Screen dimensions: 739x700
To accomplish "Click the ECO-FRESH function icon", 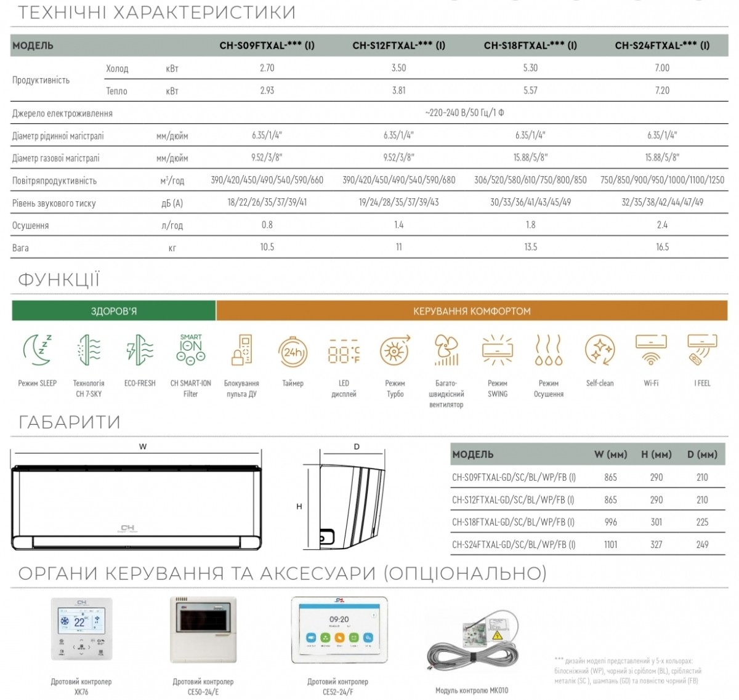I will pyautogui.click(x=140, y=350).
